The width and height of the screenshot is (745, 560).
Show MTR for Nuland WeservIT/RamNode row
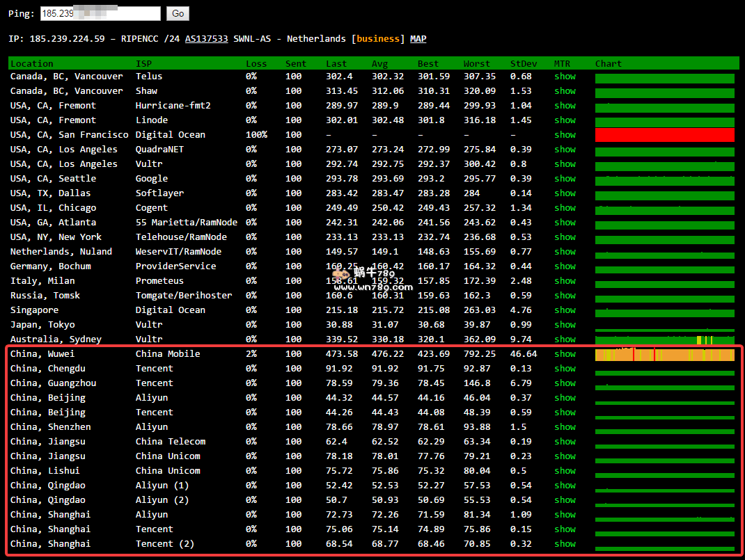(x=565, y=252)
